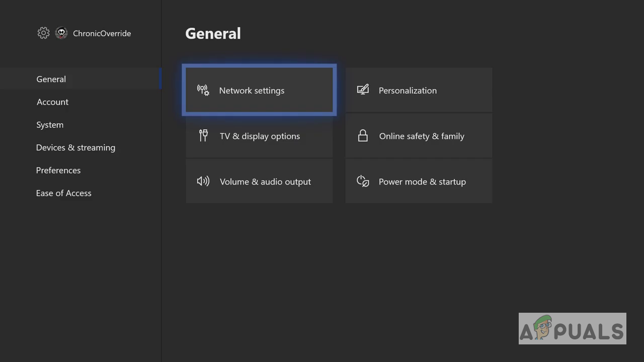Image resolution: width=644 pixels, height=362 pixels.
Task: Switch to the Preferences category
Action: (x=58, y=170)
